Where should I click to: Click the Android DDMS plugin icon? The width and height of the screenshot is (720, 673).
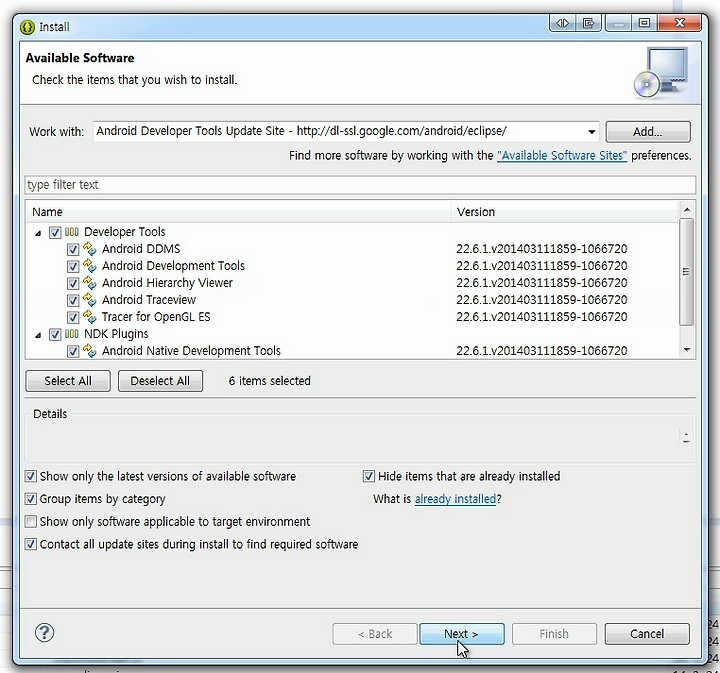pyautogui.click(x=90, y=249)
